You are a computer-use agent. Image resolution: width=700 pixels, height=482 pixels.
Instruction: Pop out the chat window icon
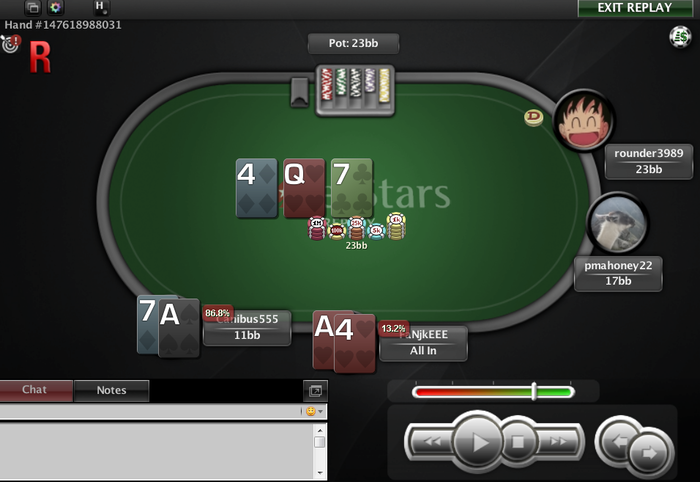[315, 391]
